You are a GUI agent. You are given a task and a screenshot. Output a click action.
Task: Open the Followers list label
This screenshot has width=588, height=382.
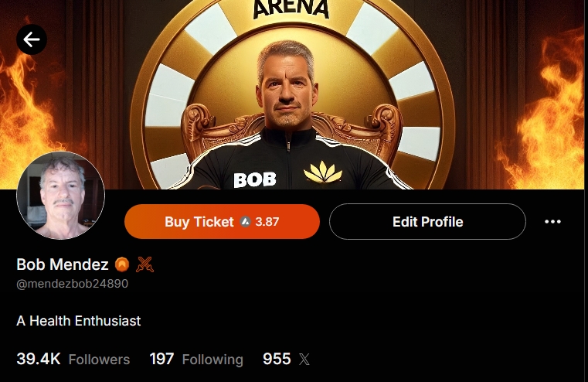click(99, 360)
